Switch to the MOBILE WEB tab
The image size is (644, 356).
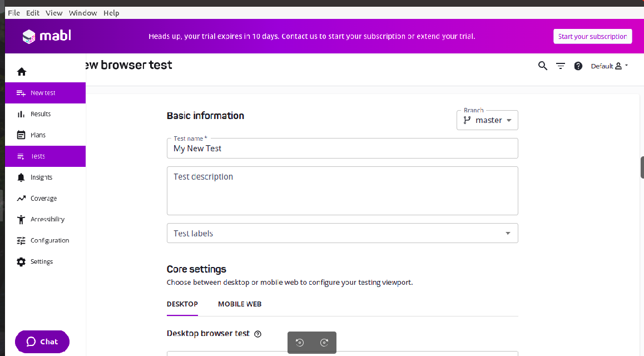240,304
